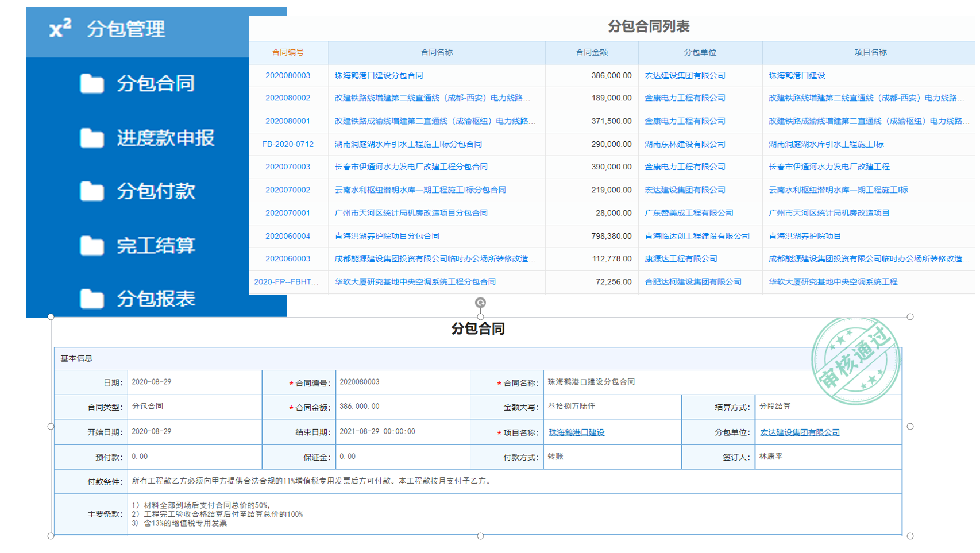The width and height of the screenshot is (980, 553).
Task: Click the 宏达建设集团有限公司 link in the form
Action: 799,432
